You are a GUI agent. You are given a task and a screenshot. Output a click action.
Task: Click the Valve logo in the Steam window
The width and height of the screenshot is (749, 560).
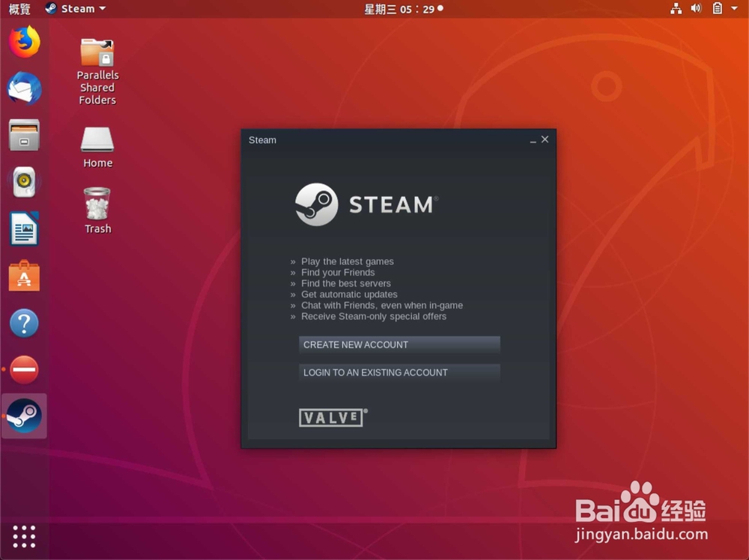[x=333, y=418]
